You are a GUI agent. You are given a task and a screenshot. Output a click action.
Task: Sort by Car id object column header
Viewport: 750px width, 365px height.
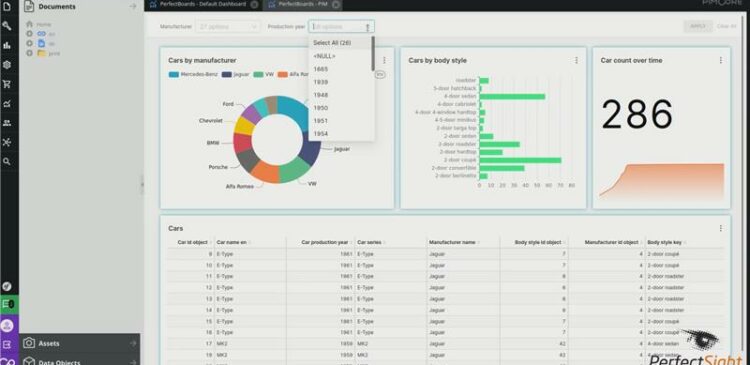pos(192,243)
